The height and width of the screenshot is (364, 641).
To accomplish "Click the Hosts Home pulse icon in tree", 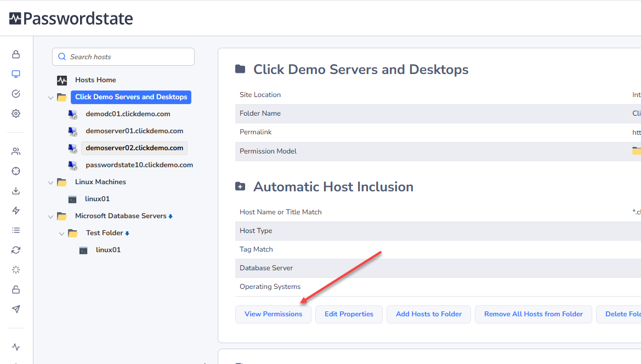I will point(62,80).
